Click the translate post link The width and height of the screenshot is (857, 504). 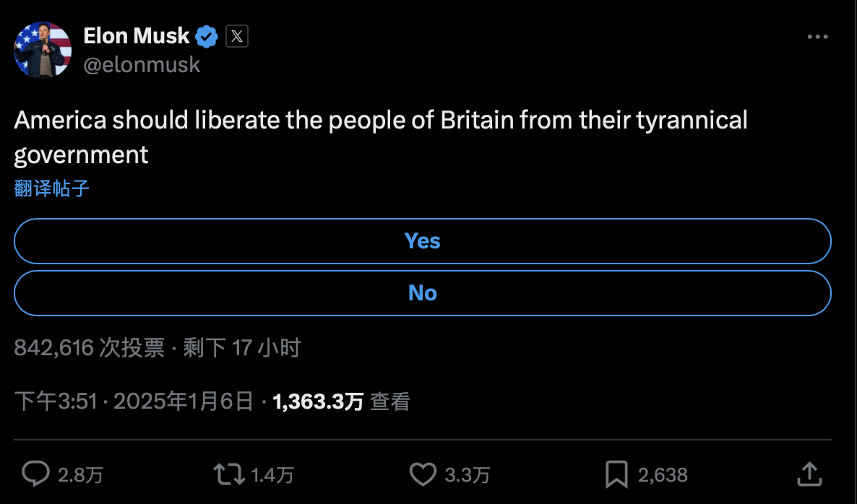point(52,189)
